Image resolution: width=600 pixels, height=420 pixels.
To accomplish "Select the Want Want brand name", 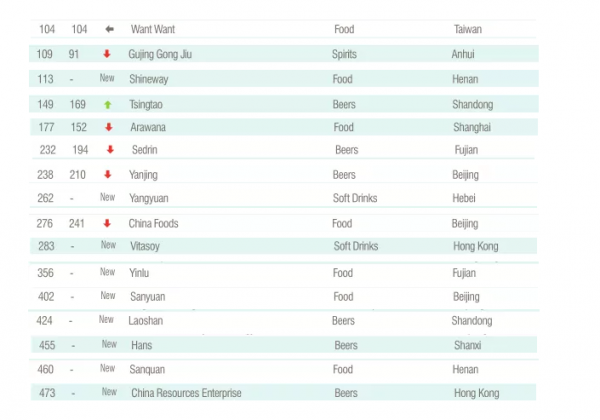I will [152, 30].
